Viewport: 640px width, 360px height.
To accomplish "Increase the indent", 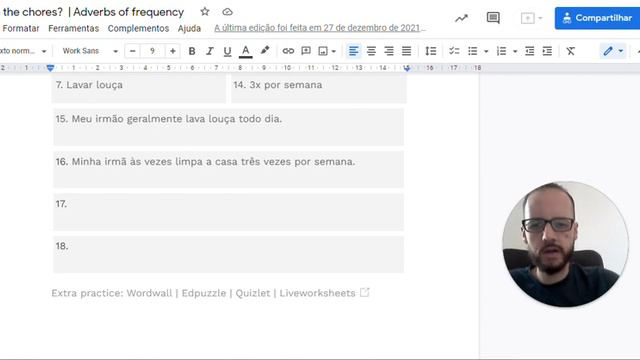I will 547,51.
